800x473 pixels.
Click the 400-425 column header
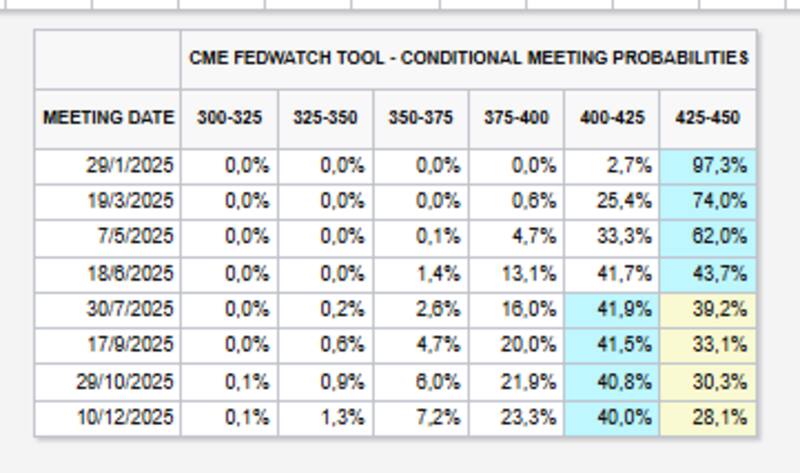point(612,118)
